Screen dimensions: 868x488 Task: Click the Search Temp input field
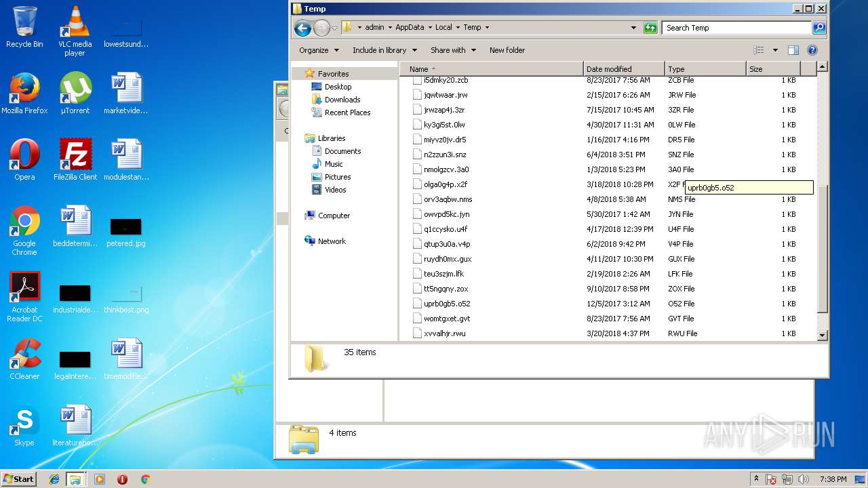(x=736, y=28)
